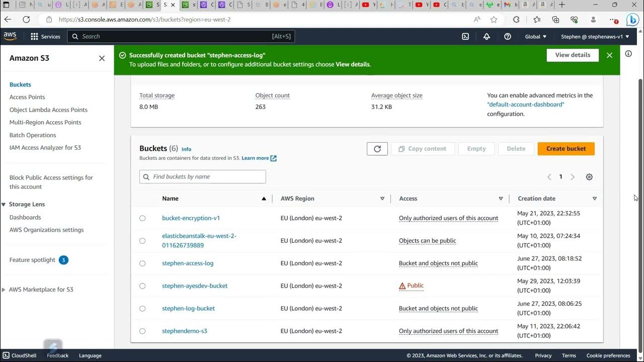This screenshot has height=362, width=644.
Task: Sort by Access column arrow
Action: (x=501, y=199)
